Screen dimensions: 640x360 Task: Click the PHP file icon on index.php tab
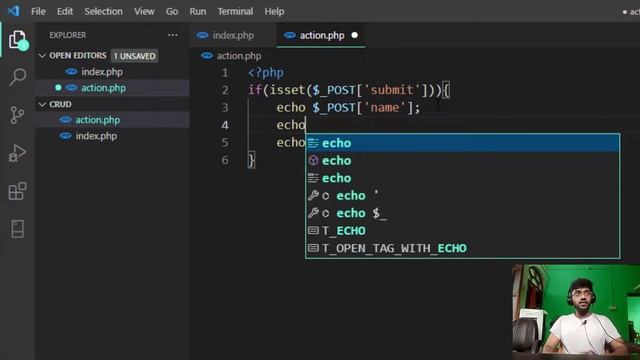pos(202,35)
